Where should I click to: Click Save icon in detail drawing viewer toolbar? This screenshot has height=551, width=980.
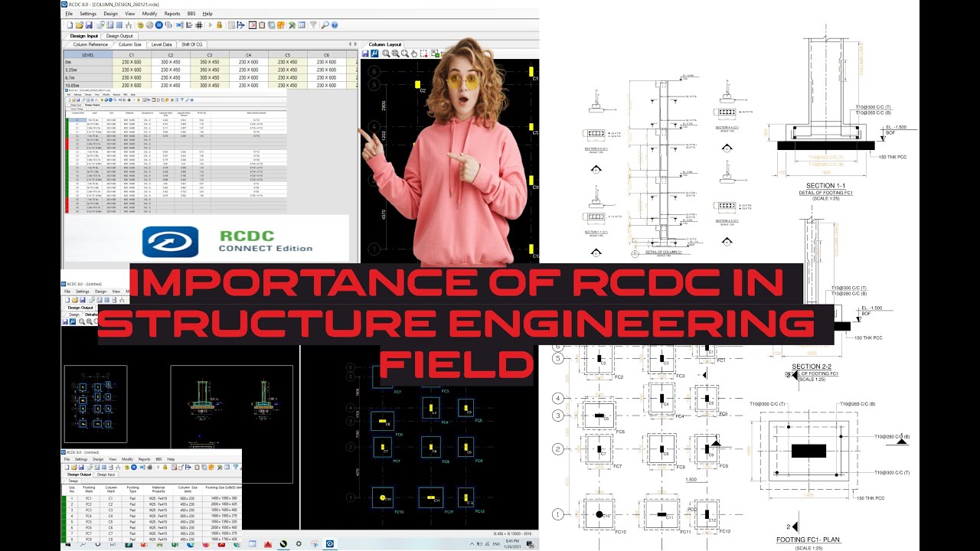click(65, 321)
